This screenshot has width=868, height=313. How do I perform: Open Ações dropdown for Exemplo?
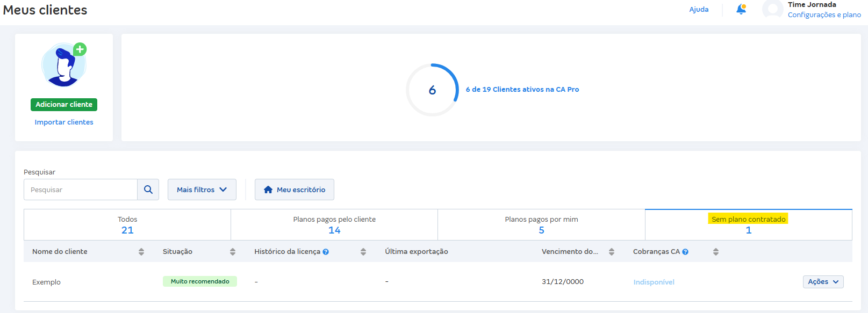coord(823,282)
